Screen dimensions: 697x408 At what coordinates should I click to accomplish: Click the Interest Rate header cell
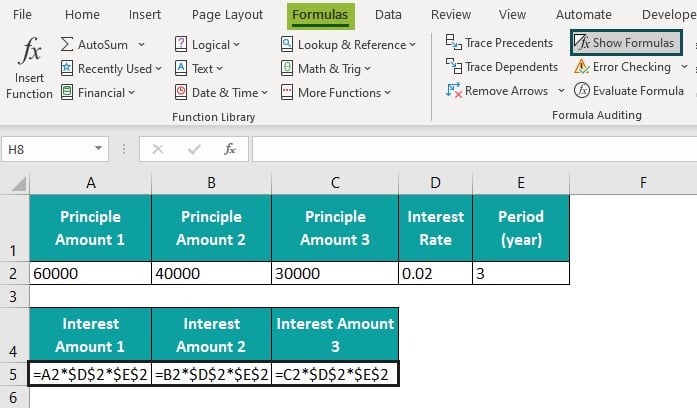436,228
